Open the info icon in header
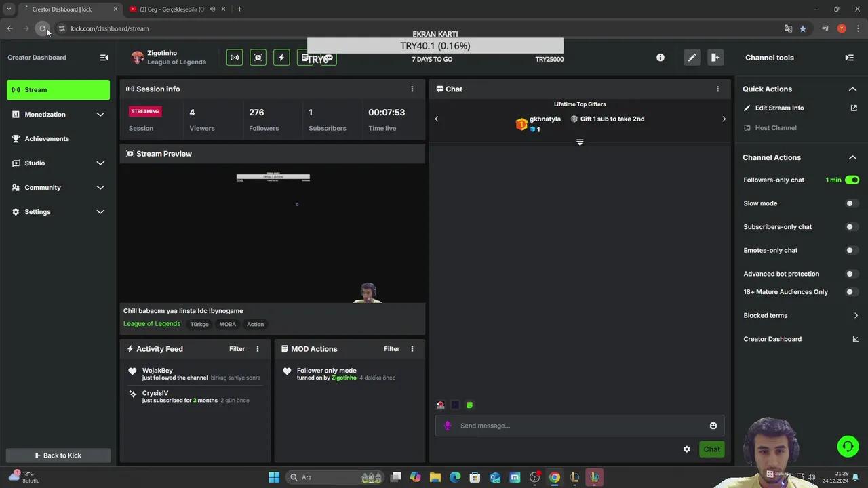 point(660,58)
